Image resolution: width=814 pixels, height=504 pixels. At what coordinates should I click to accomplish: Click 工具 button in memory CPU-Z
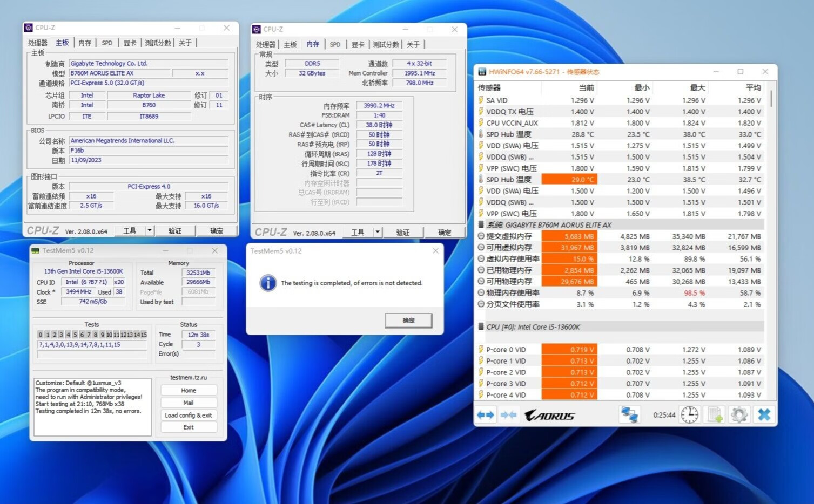point(358,232)
